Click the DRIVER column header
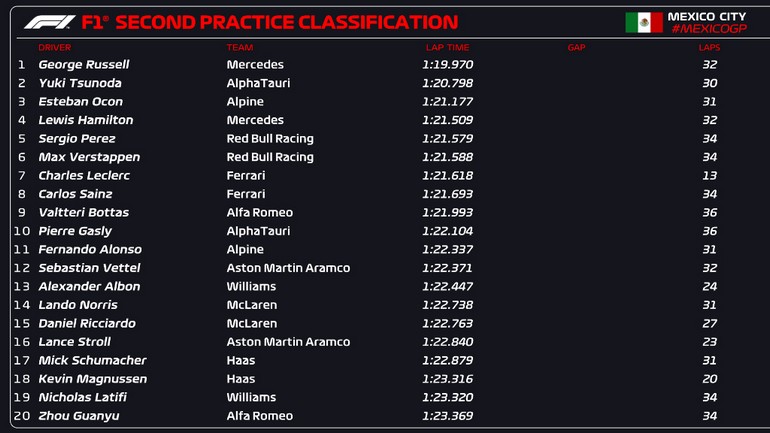This screenshot has height=433, width=770. point(54,47)
